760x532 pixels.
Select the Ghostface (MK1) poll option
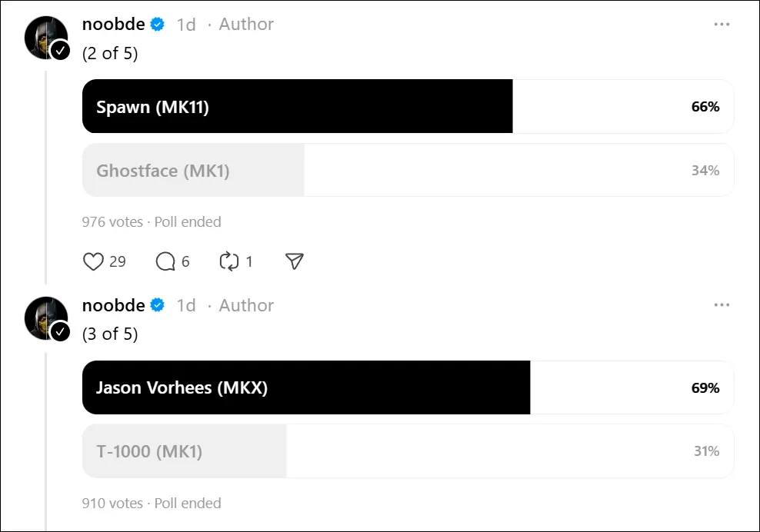408,170
